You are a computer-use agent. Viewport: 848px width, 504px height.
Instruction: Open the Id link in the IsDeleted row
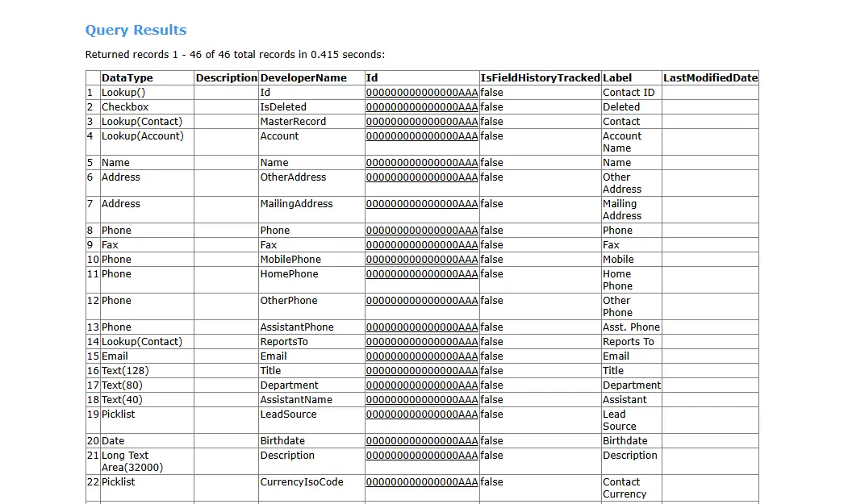pos(421,107)
